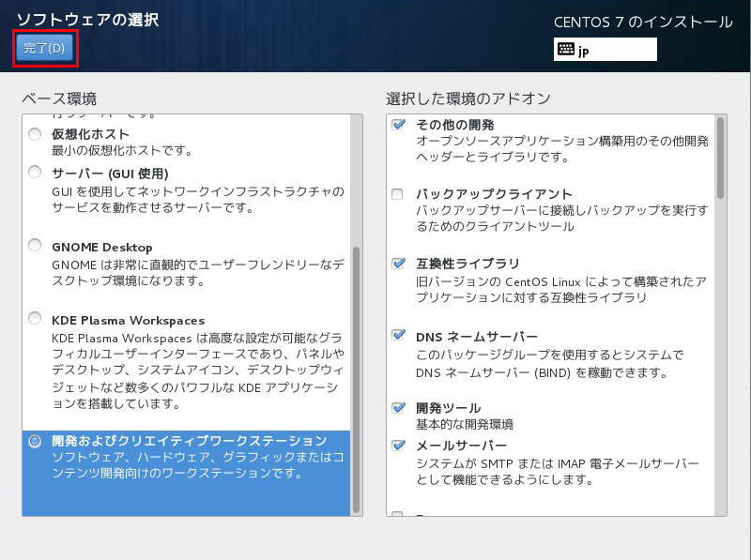Viewport: 751px width, 560px height.
Task: Click the keyboard layout icon beside jp
Action: pos(566,49)
